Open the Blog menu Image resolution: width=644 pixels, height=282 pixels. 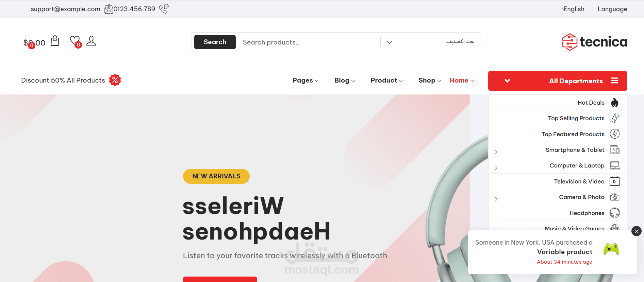[x=345, y=81]
